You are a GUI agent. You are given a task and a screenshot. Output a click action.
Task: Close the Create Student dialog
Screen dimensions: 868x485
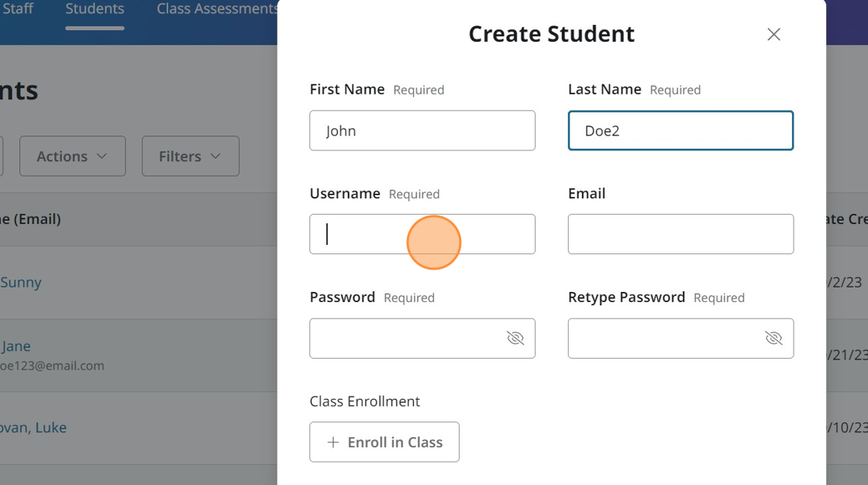point(773,34)
